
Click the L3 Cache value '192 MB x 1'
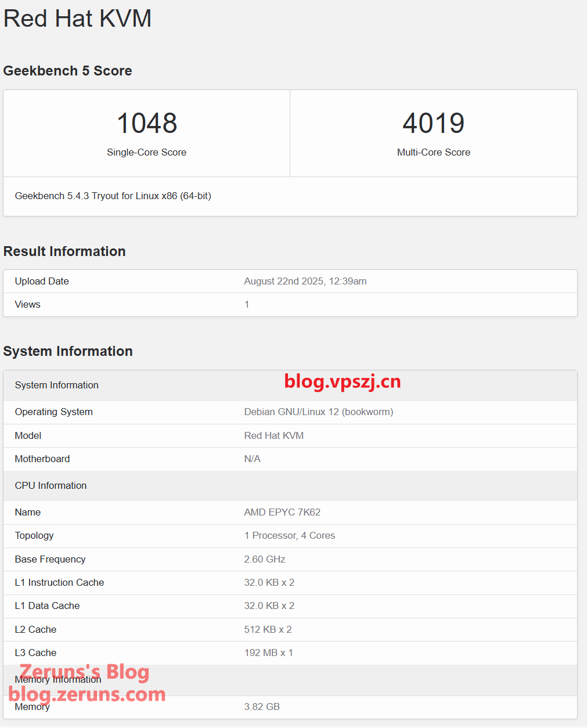(269, 653)
